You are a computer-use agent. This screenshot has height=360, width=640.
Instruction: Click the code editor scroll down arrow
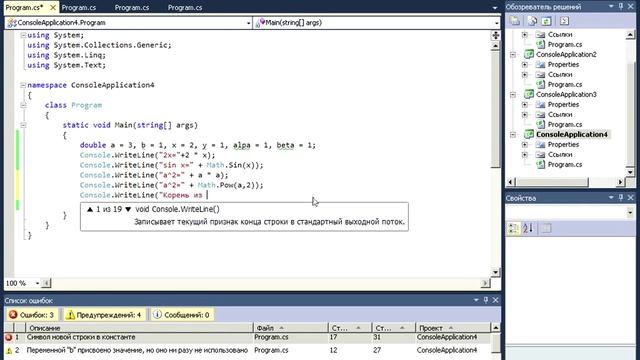click(x=496, y=272)
